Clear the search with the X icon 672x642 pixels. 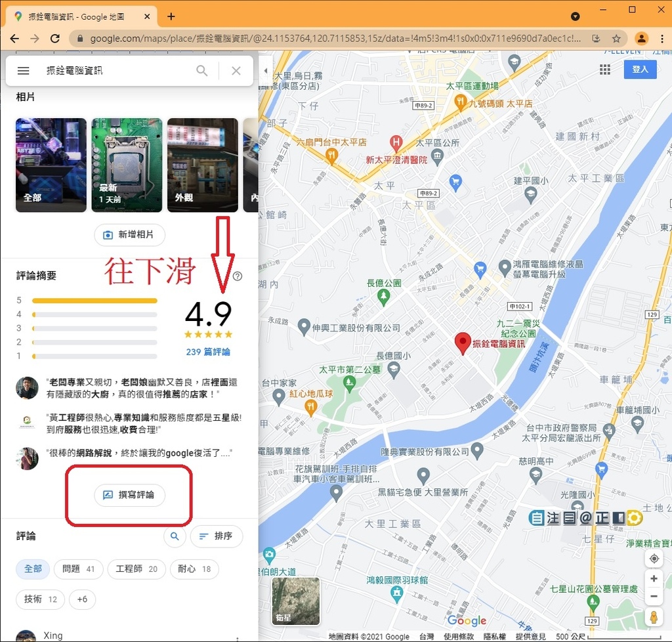[236, 71]
